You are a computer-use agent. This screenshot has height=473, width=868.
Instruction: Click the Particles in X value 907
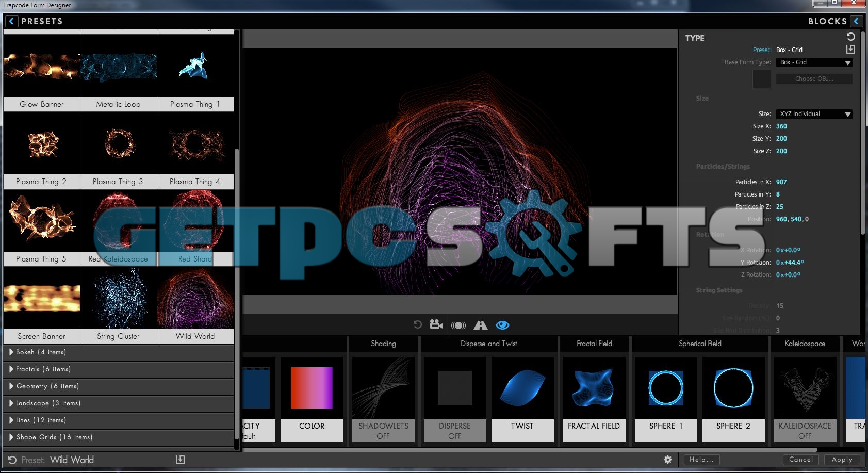pyautogui.click(x=781, y=182)
